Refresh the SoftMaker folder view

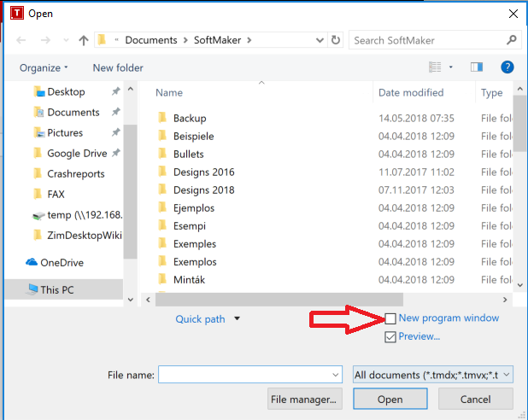coord(336,40)
